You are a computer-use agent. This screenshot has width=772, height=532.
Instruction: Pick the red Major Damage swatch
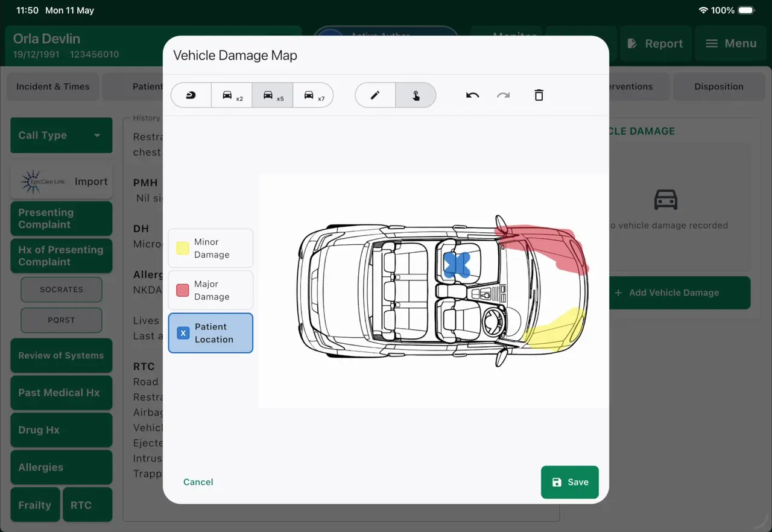pyautogui.click(x=182, y=290)
